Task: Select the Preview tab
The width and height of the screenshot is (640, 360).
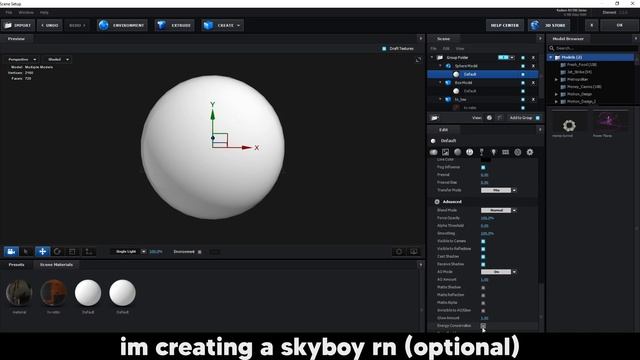Action: coord(16,39)
